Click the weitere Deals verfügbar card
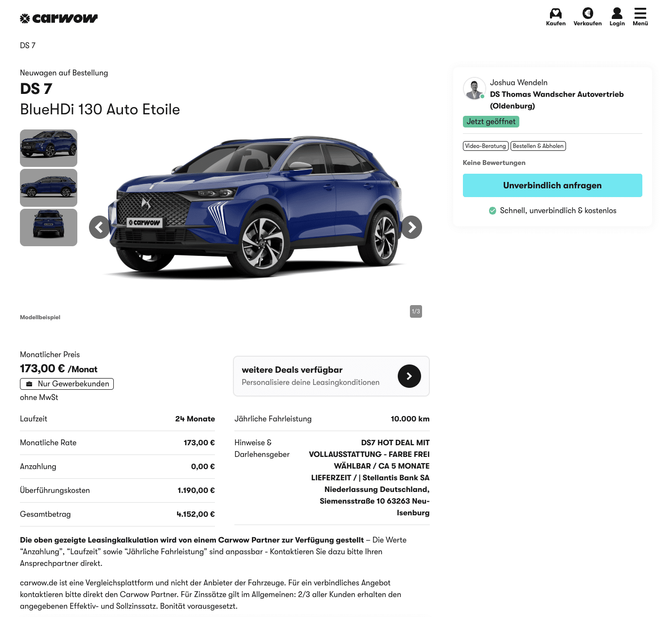The height and width of the screenshot is (617, 672). (332, 376)
